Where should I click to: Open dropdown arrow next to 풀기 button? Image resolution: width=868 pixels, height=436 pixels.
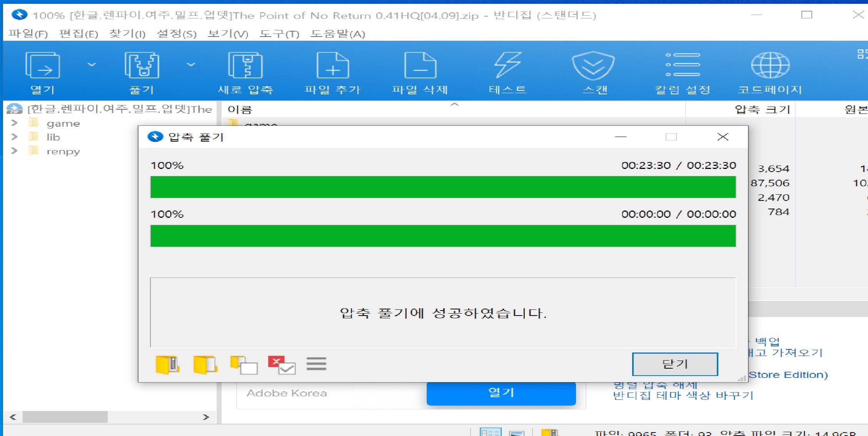click(x=191, y=65)
